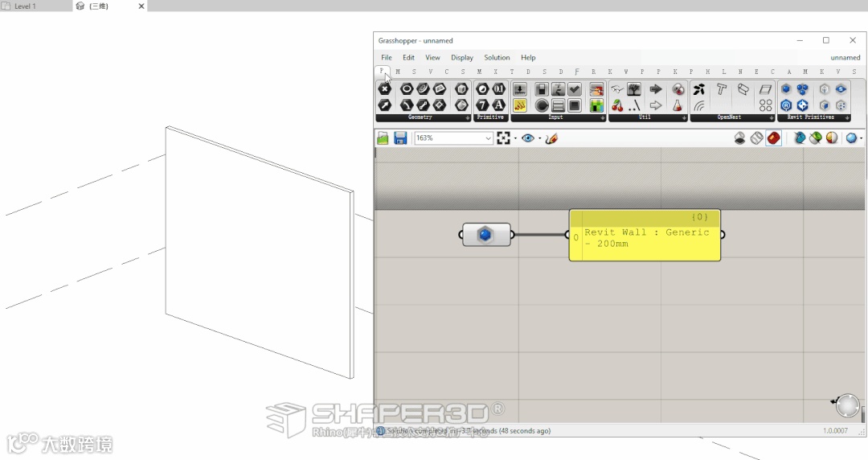Screen dimensions: 868x460
Task: Open the Edit menu
Action: [x=408, y=58]
